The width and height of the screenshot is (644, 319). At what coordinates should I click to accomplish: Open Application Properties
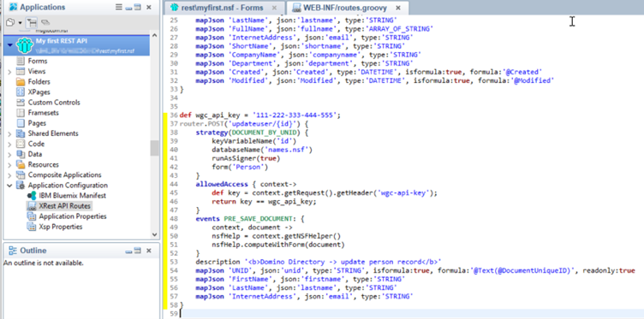(x=73, y=216)
